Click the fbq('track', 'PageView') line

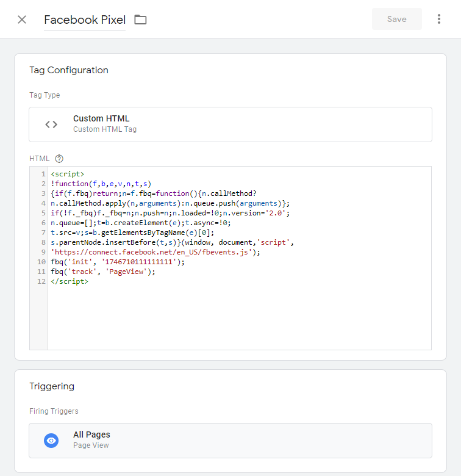tap(103, 272)
